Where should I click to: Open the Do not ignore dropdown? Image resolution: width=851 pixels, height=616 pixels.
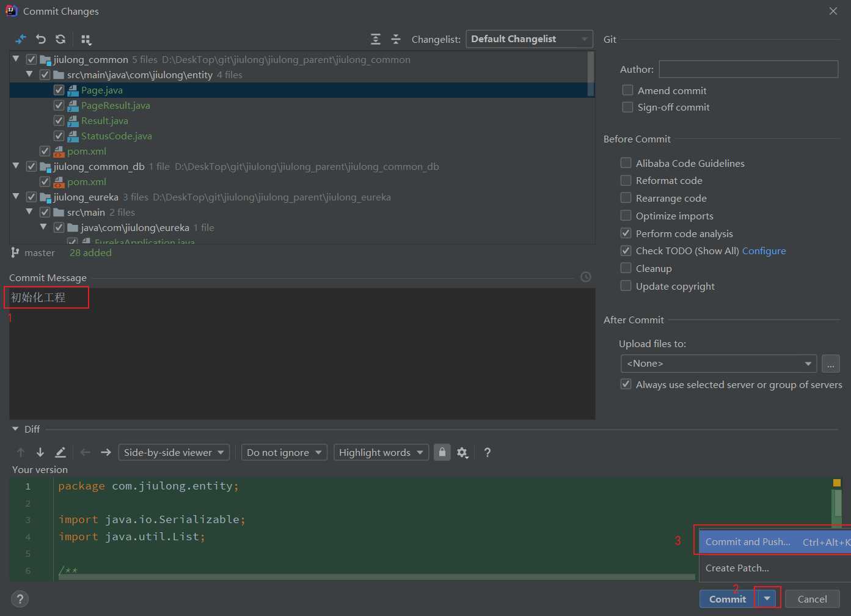284,452
